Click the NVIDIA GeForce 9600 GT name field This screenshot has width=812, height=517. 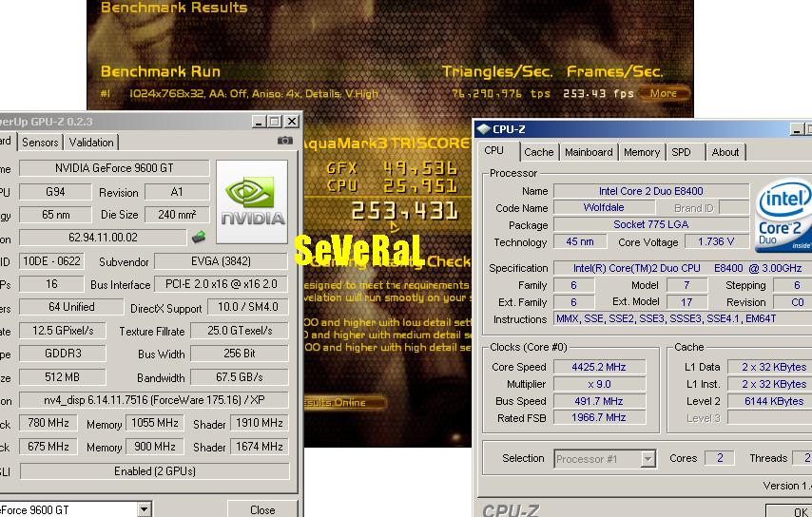[x=114, y=168]
